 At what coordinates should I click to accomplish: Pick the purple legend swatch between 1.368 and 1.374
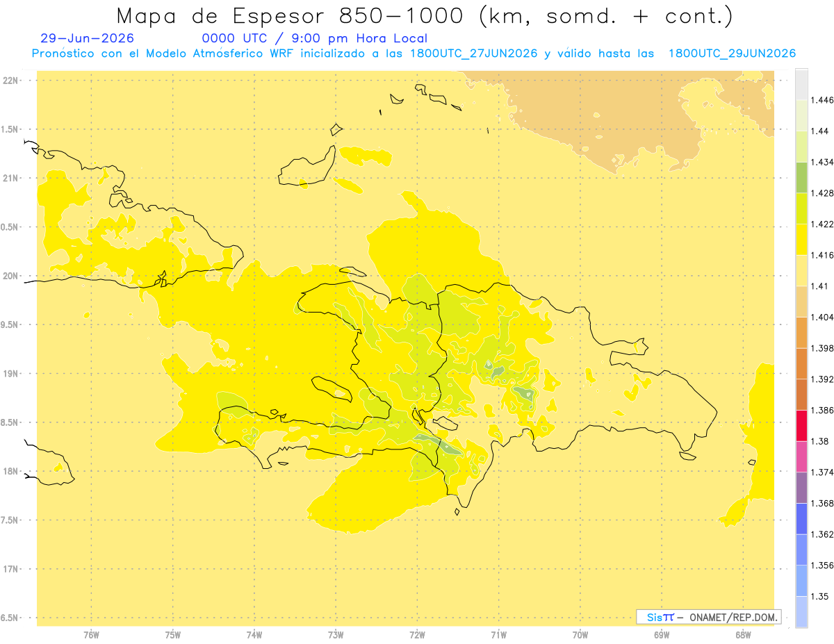801,488
